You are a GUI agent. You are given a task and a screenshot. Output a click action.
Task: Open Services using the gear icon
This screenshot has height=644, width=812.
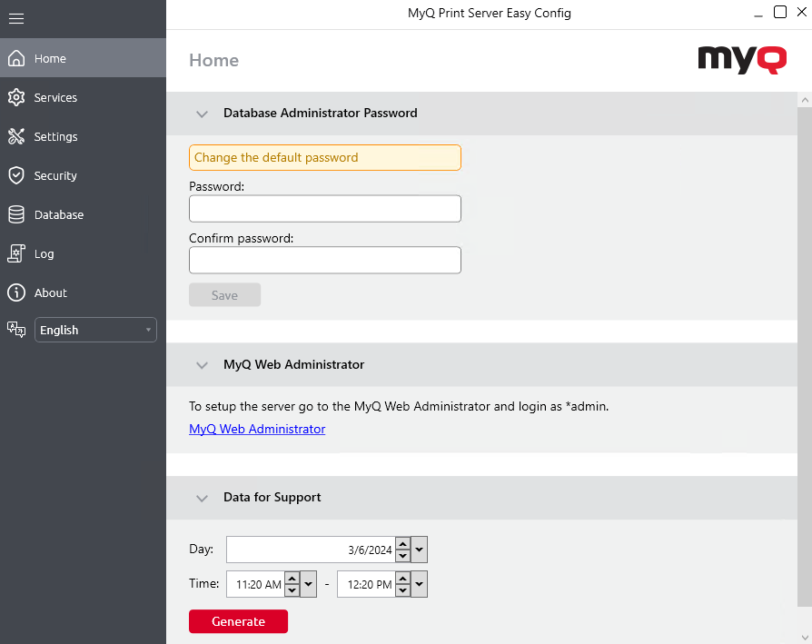[x=18, y=97]
